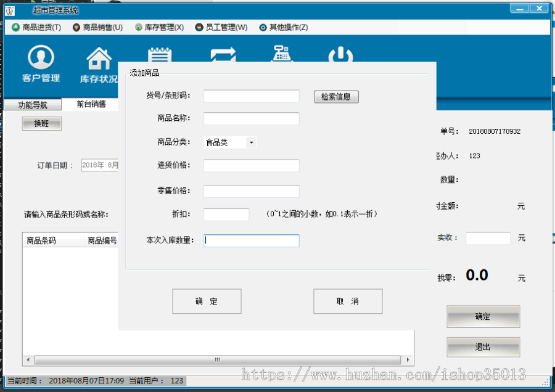Screen dimensions: 555x392
Task: Click the gear icon beside 其他操作
Action: click(x=263, y=27)
